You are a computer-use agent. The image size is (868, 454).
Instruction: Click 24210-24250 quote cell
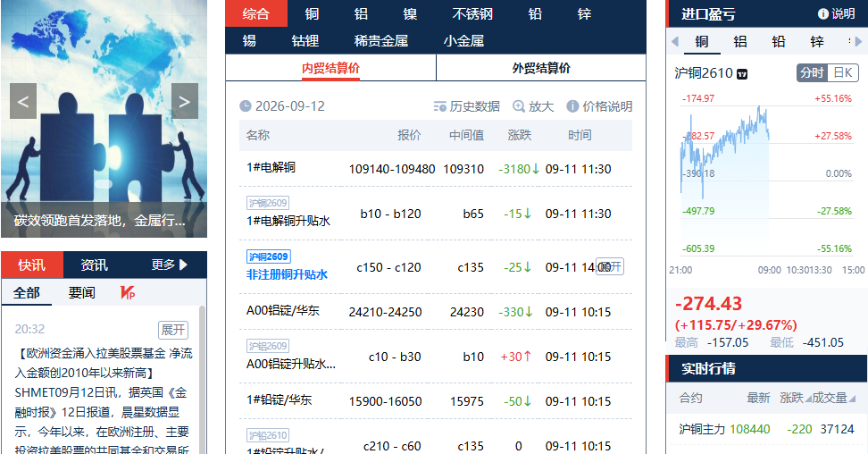pos(385,312)
